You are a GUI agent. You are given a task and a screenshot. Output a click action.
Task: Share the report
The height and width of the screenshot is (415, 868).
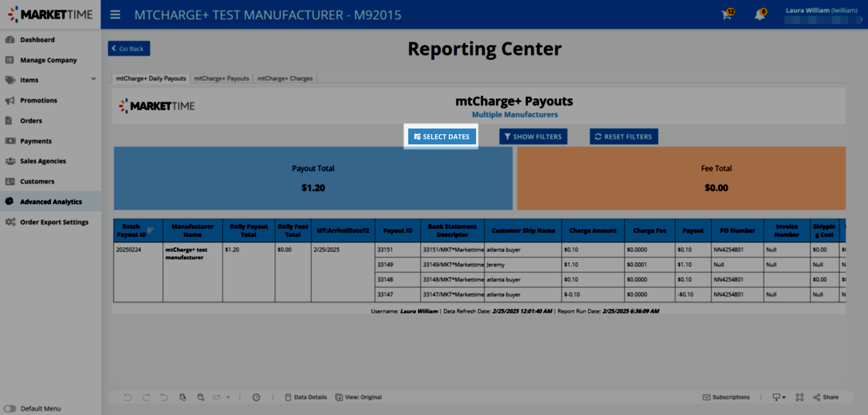pyautogui.click(x=826, y=397)
